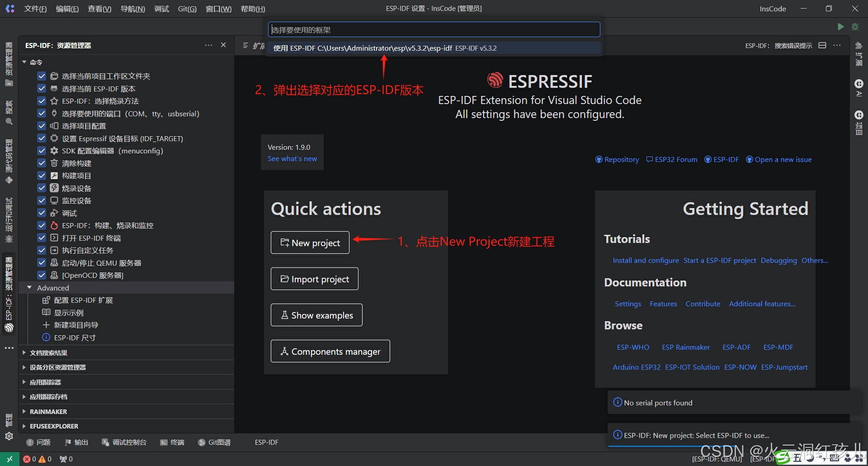Click the Import project button
The height and width of the screenshot is (466, 868).
click(x=315, y=279)
